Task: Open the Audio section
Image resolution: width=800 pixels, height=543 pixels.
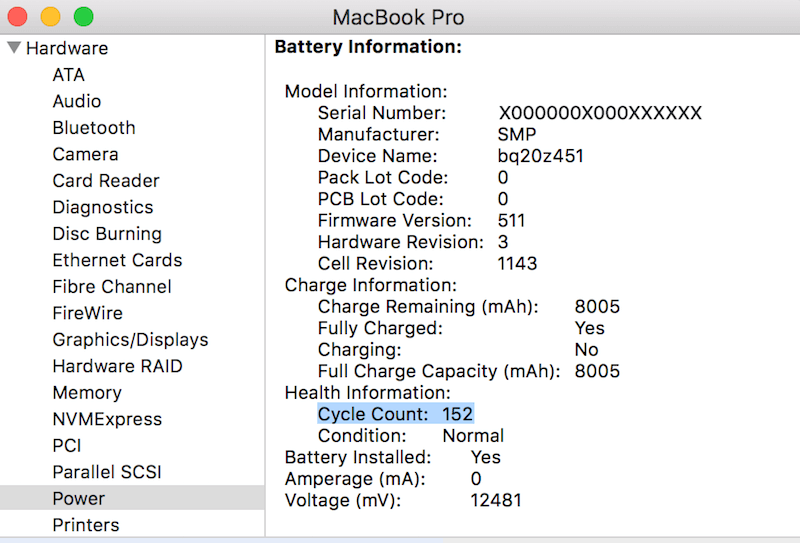Action: (77, 102)
